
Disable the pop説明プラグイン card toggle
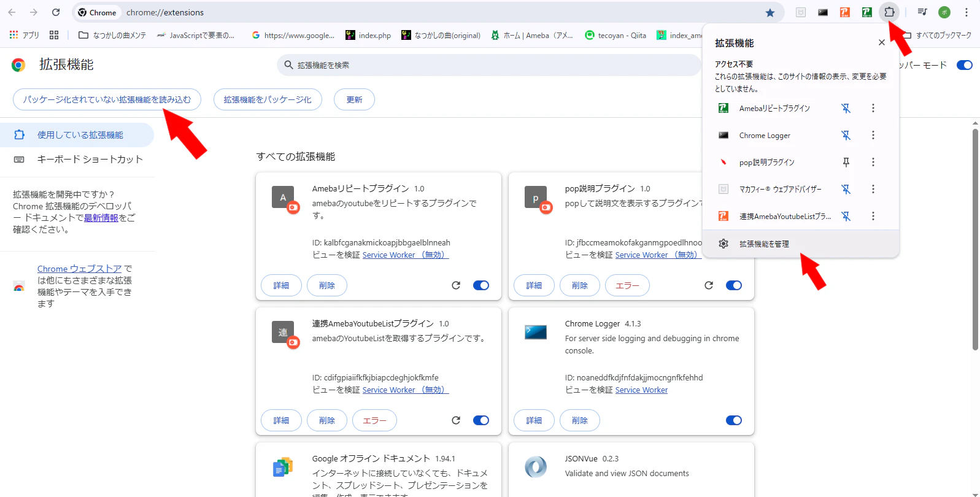734,285
